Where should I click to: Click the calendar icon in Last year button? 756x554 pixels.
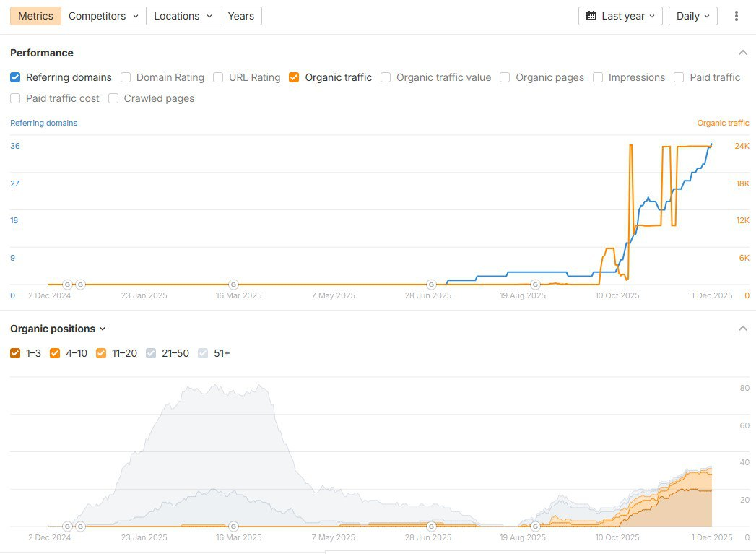point(591,16)
